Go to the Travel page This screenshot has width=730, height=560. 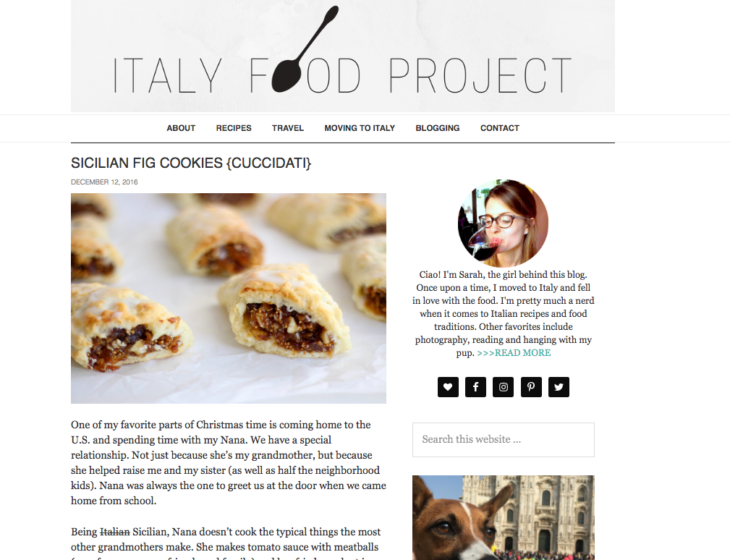tap(288, 128)
